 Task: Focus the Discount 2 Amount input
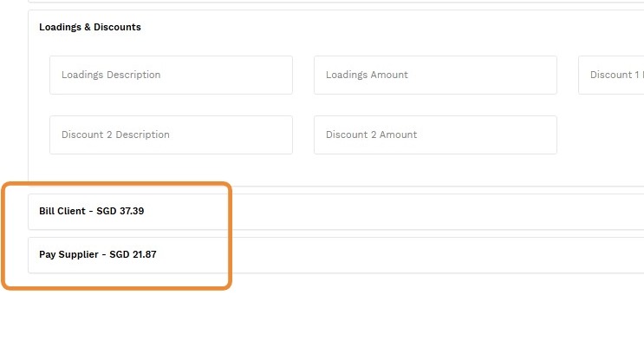tap(435, 135)
